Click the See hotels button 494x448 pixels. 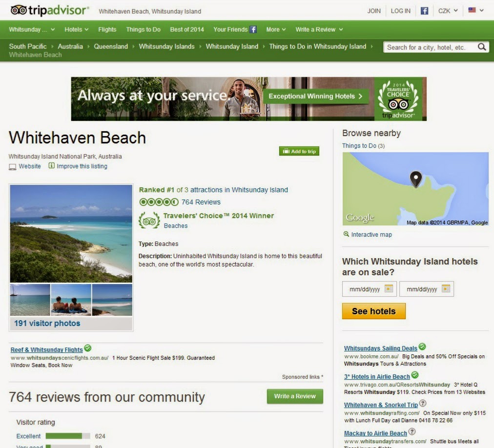point(373,311)
